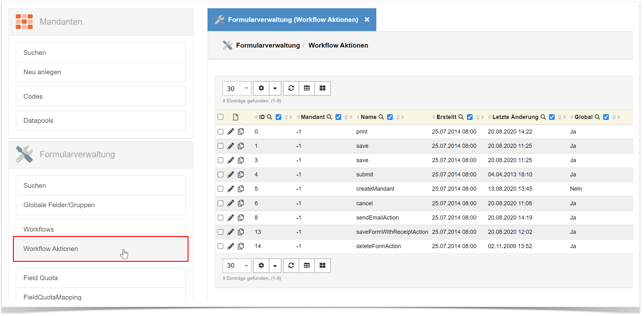
Task: Duplicate the deleteFormAction row via copy icon
Action: coord(241,246)
